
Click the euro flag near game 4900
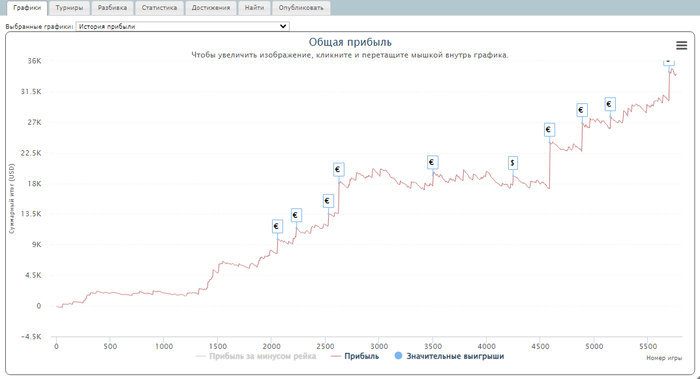click(581, 110)
